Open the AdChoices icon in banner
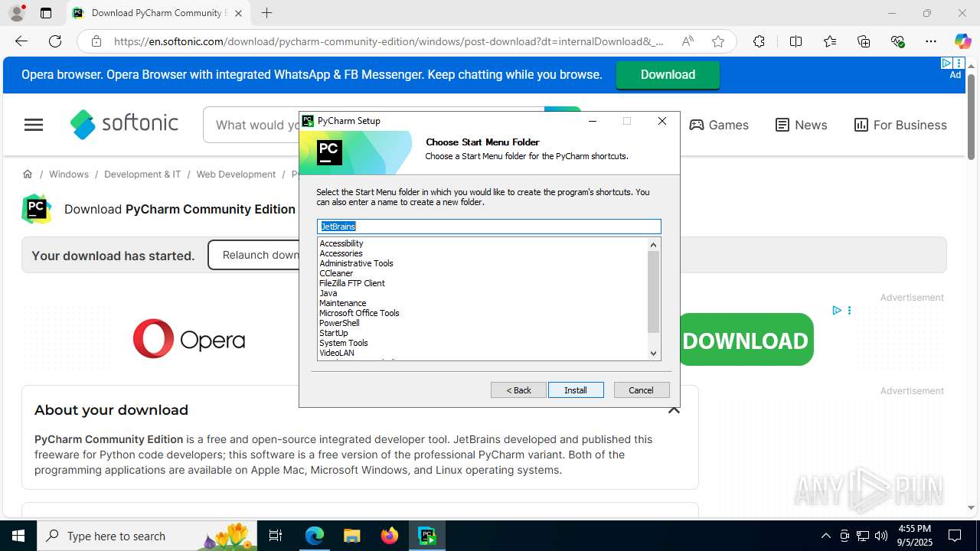Viewport: 980px width, 551px height. point(946,63)
